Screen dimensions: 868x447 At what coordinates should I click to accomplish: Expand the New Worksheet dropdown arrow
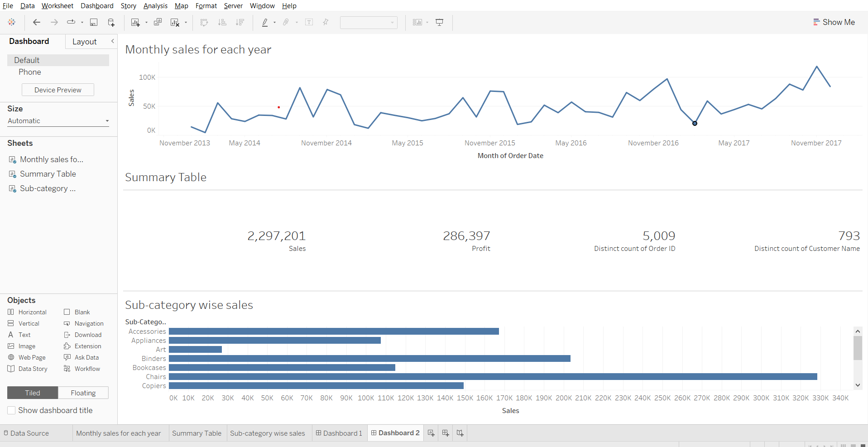[x=146, y=23]
